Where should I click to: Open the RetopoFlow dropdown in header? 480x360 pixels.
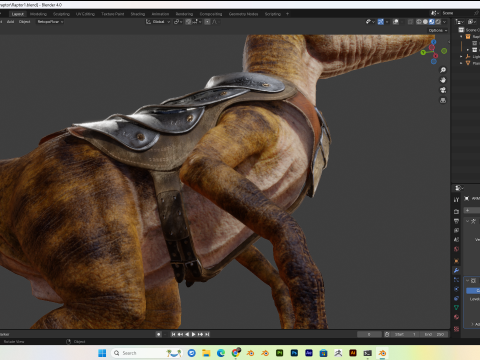tap(50, 22)
